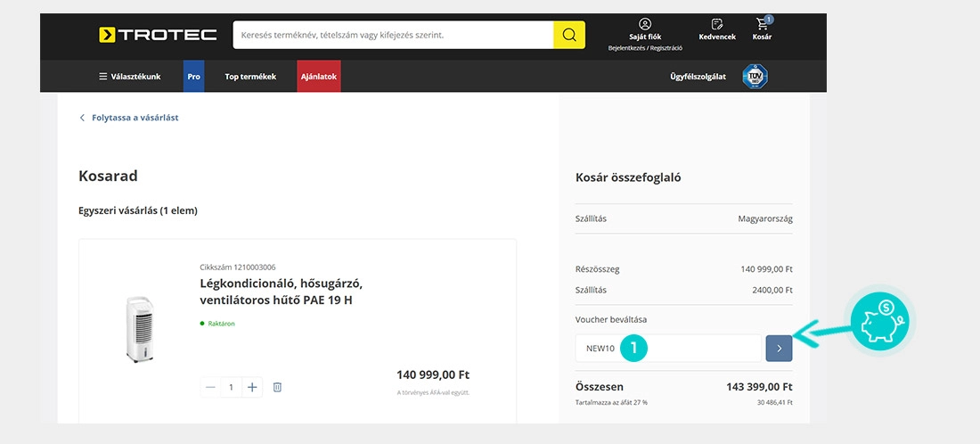Click the voucher code input field
980x444 pixels.
(668, 349)
